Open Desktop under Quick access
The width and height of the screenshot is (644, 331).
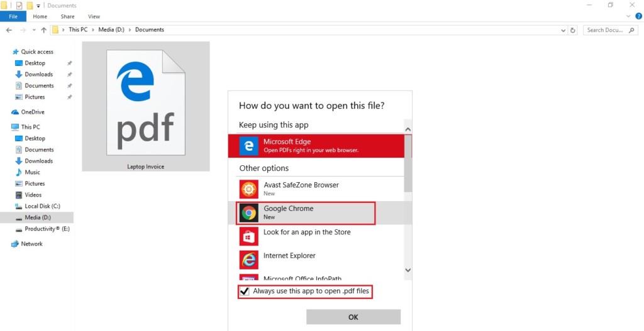[35, 63]
